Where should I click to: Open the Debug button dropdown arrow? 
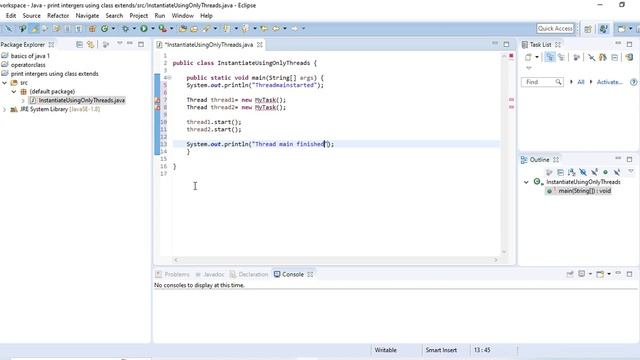pyautogui.click(x=134, y=29)
